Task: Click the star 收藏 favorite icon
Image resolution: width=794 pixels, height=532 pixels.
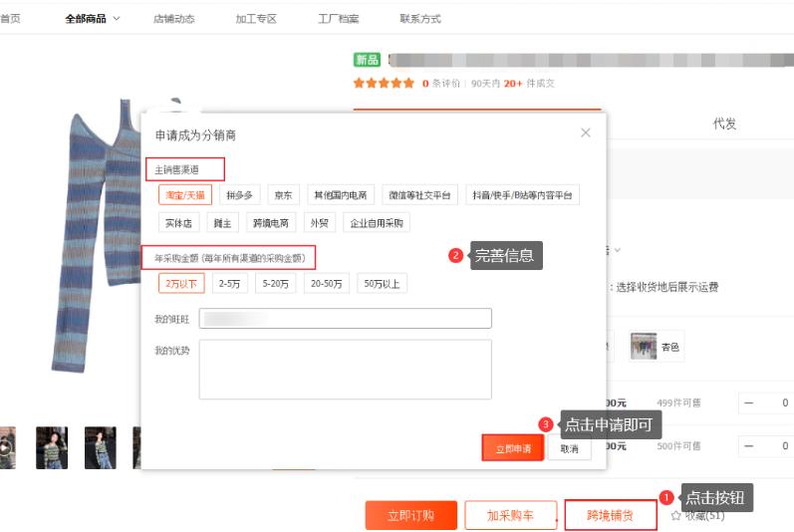Action: (676, 515)
